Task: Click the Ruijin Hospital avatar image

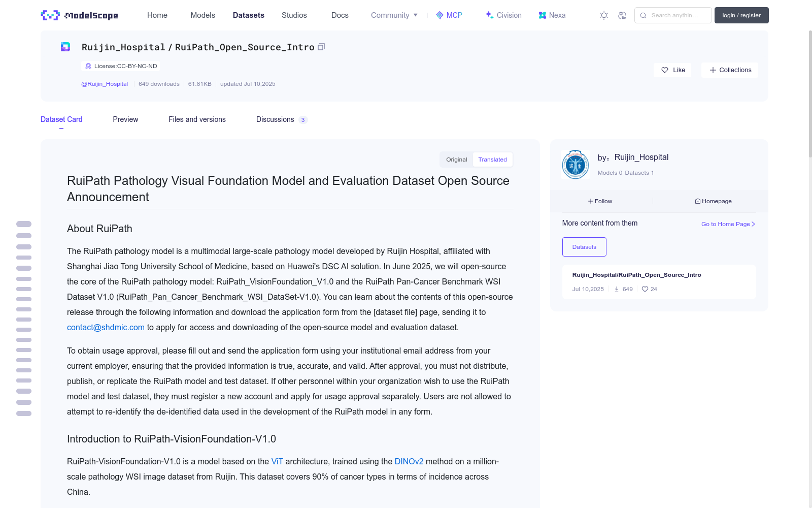Action: pyautogui.click(x=576, y=165)
